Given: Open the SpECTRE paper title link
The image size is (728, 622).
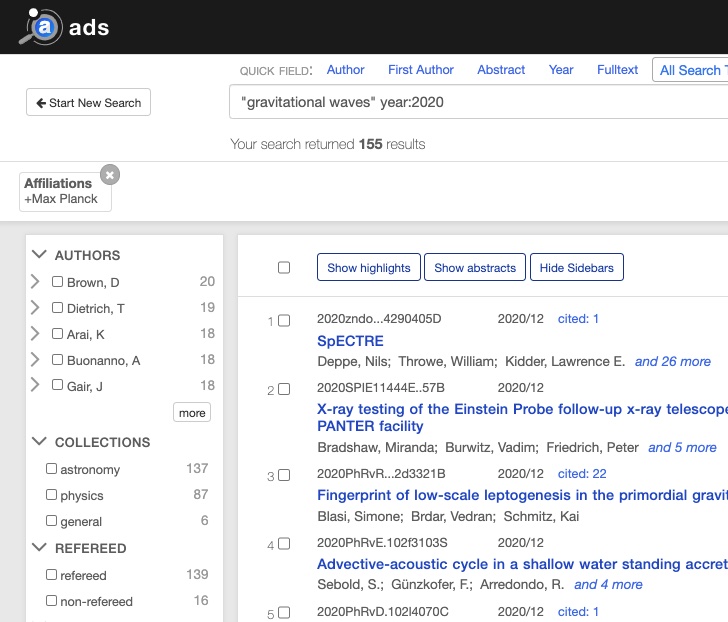Looking at the screenshot, I should [350, 341].
